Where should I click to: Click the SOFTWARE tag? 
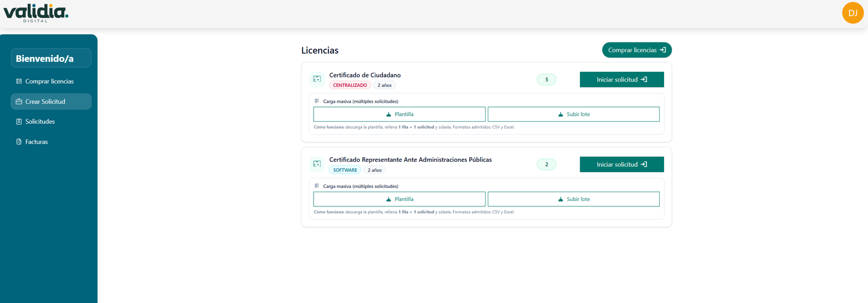(345, 170)
